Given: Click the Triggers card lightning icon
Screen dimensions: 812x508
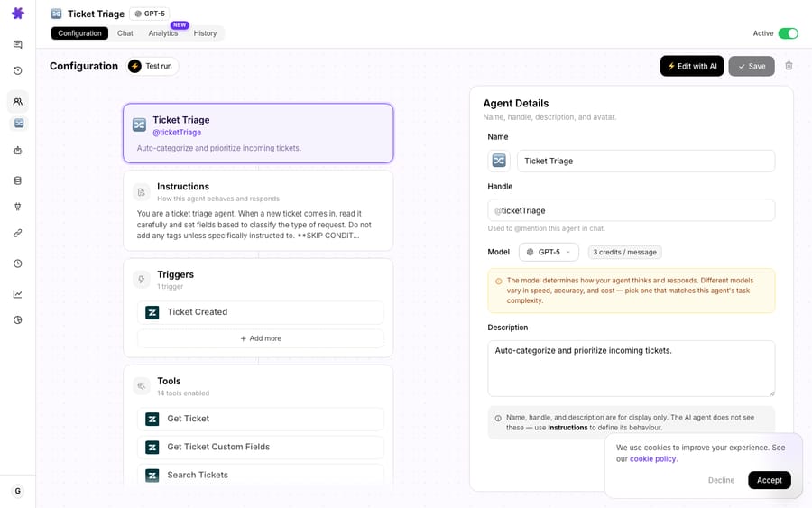Looking at the screenshot, I should 142,280.
